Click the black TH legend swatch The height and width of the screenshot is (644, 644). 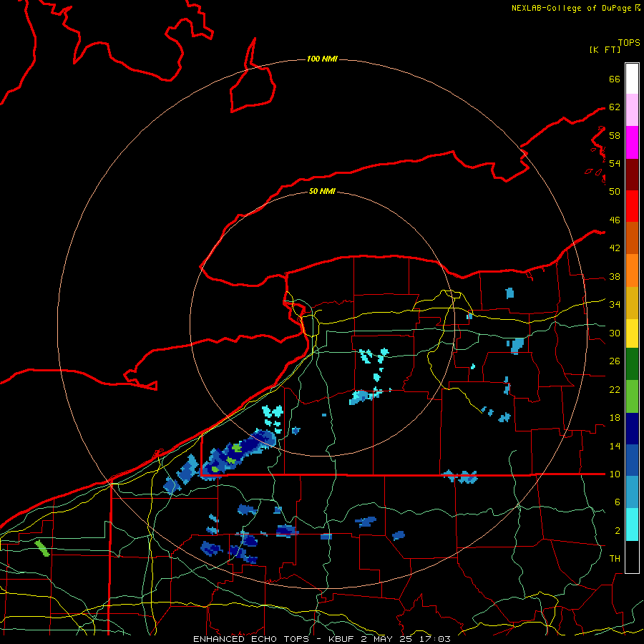632,557
